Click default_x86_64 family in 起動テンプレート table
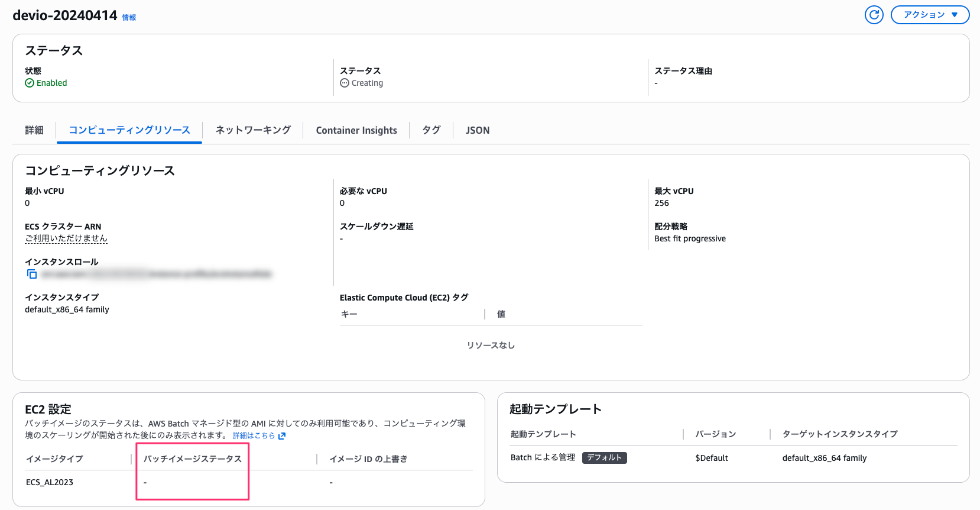The width and height of the screenshot is (980, 510). coord(825,458)
